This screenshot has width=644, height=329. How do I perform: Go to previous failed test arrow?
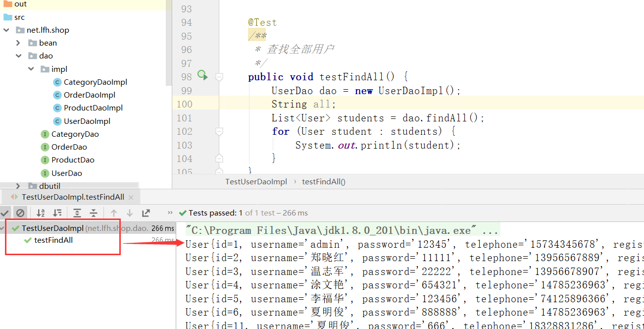pyautogui.click(x=114, y=213)
